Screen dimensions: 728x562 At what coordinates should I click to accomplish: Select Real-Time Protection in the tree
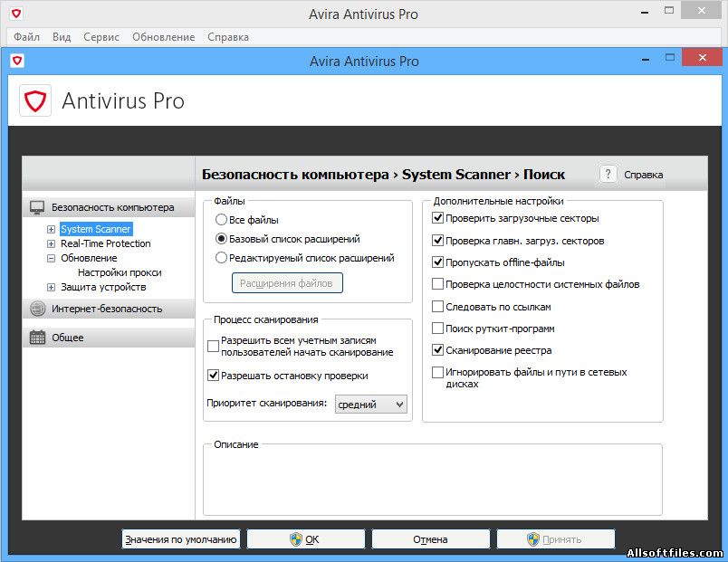tap(105, 243)
